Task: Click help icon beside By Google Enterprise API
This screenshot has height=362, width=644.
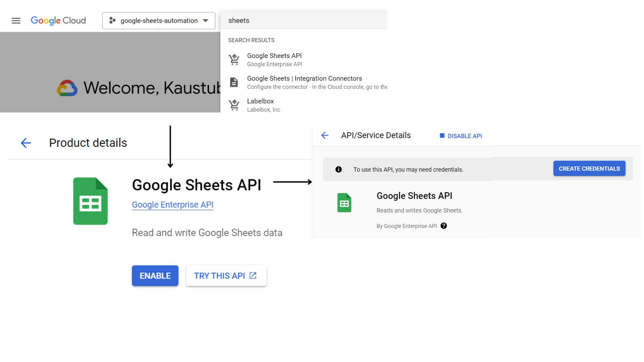Action: [x=444, y=226]
